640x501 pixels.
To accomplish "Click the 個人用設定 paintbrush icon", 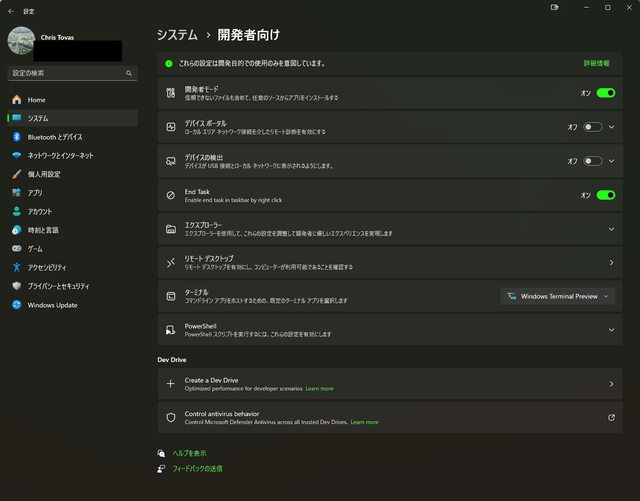I will 16,174.
